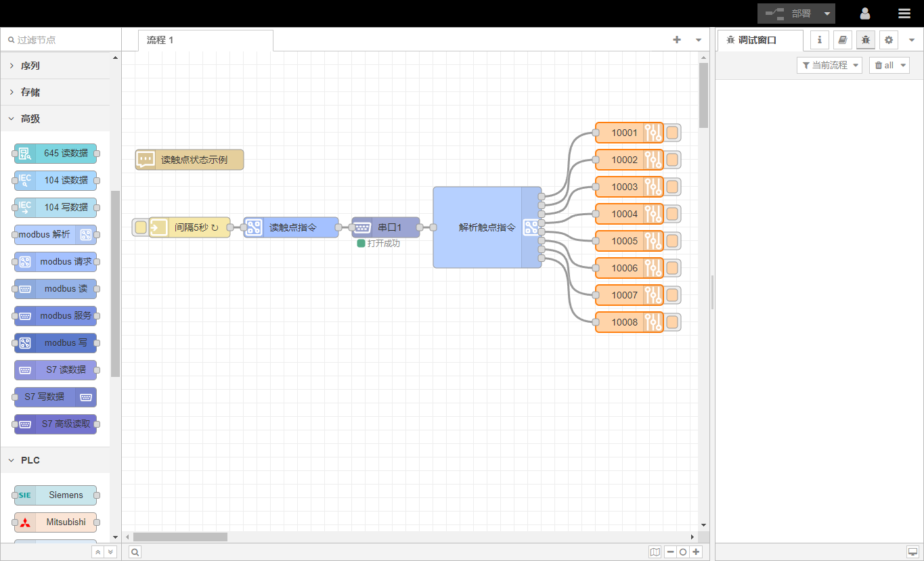Viewport: 924px width, 561px height.
Task: Toggle the 10001 debug node button
Action: [672, 133]
